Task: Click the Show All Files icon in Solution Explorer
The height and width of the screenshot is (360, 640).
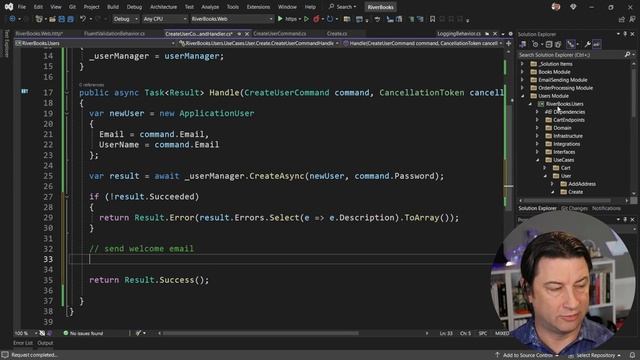Action: [x=558, y=44]
